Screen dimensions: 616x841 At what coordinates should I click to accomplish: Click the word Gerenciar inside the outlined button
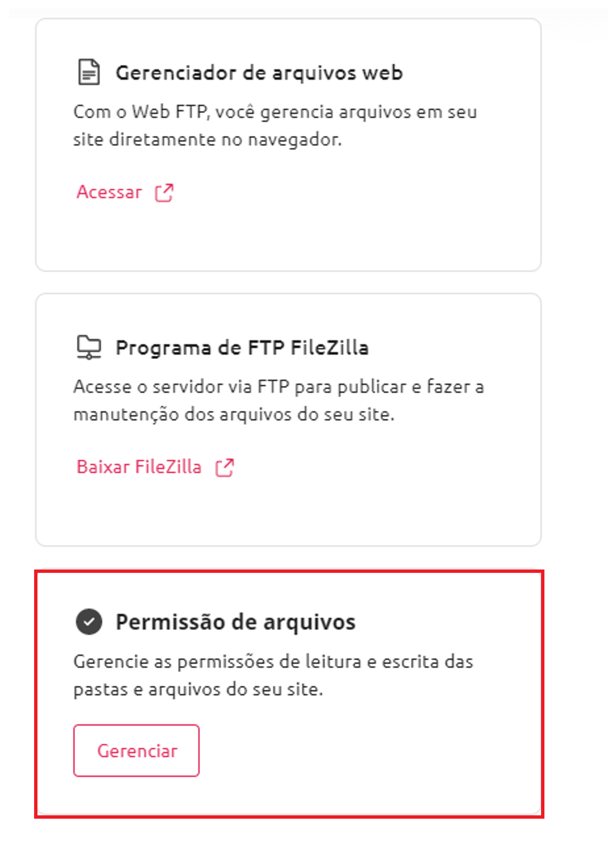coord(137,751)
